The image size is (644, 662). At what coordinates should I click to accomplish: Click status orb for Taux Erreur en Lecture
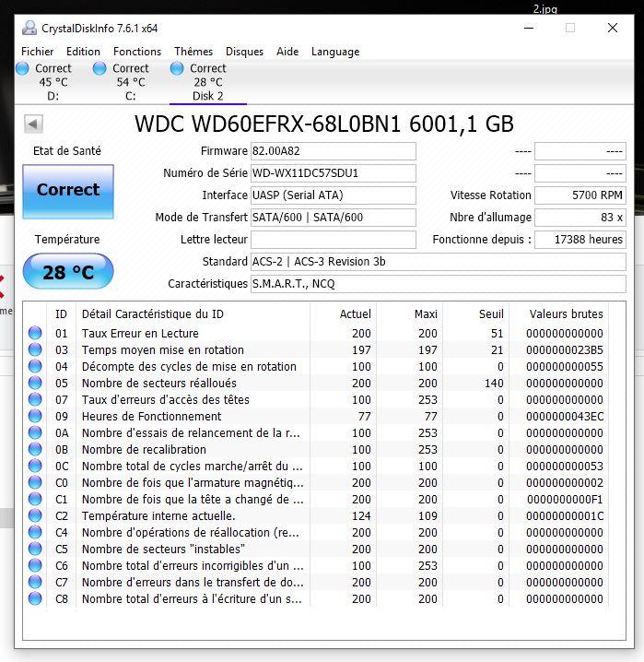(x=35, y=333)
